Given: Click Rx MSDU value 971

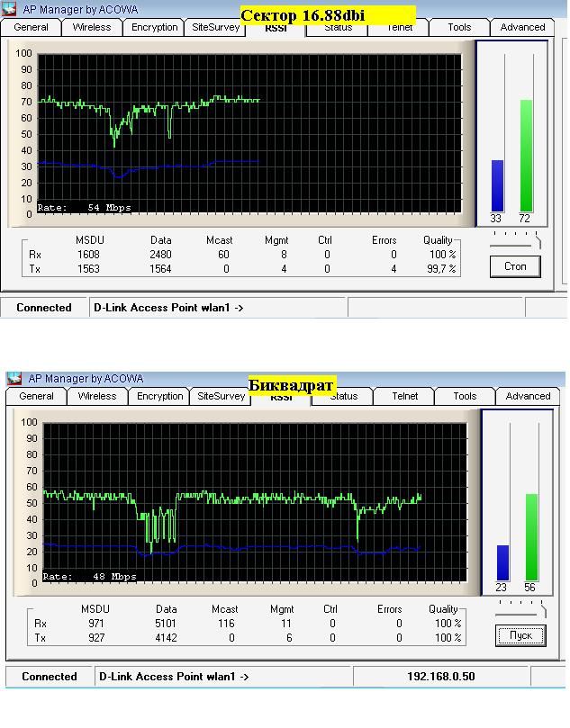Looking at the screenshot, I should (96, 624).
